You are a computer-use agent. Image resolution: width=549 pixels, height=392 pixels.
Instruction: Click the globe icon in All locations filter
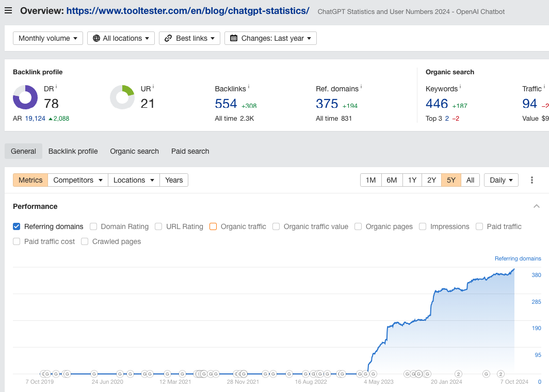pyautogui.click(x=98, y=38)
